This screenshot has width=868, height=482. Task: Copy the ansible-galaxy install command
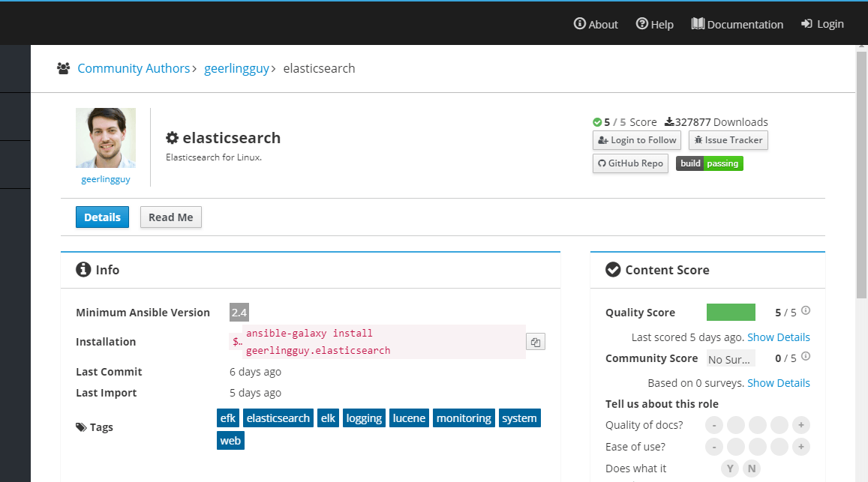pyautogui.click(x=535, y=342)
